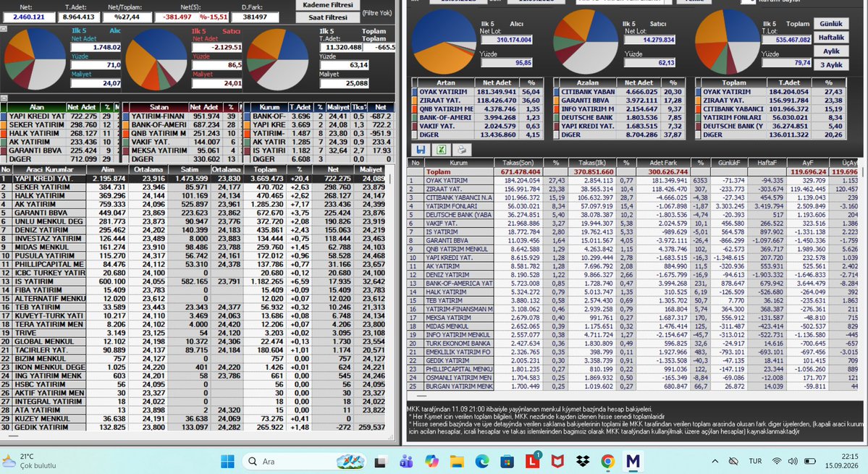The height and width of the screenshot is (474, 868).
Task: Select OYAK YATIRIM row in the Takas table
Action: click(x=633, y=180)
